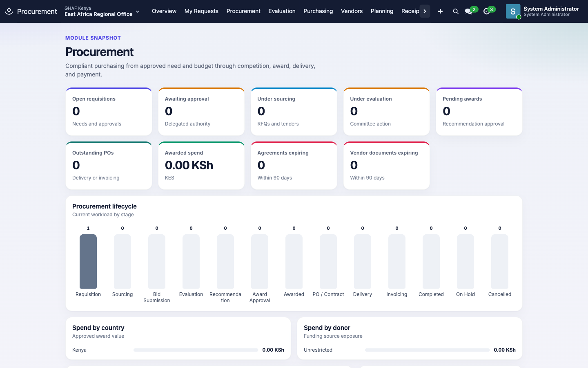
Task: Expand the East Africa Regional Office selector
Action: point(102,11)
